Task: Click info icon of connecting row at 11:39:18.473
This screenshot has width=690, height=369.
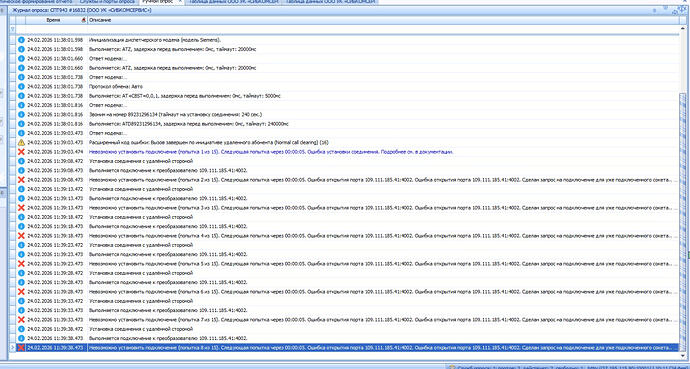Action: point(21,227)
